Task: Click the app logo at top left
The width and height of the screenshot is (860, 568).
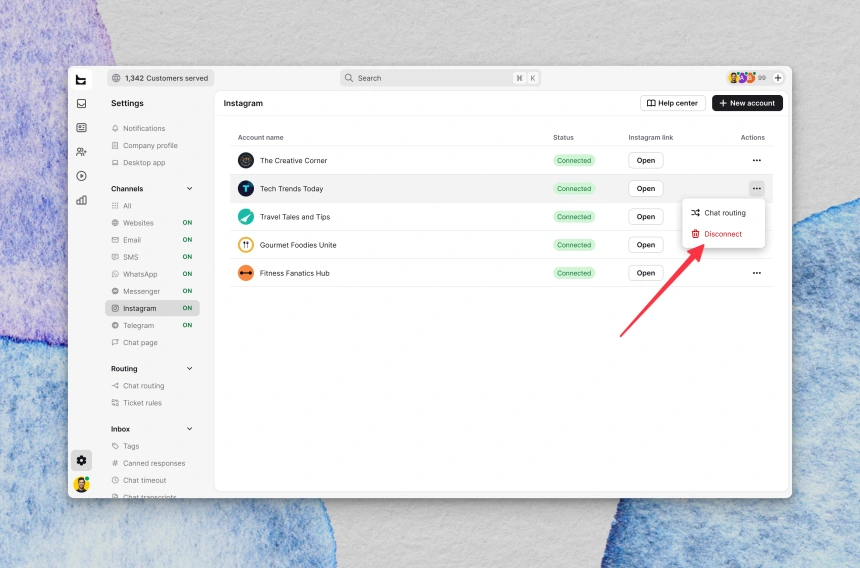Action: (x=81, y=80)
